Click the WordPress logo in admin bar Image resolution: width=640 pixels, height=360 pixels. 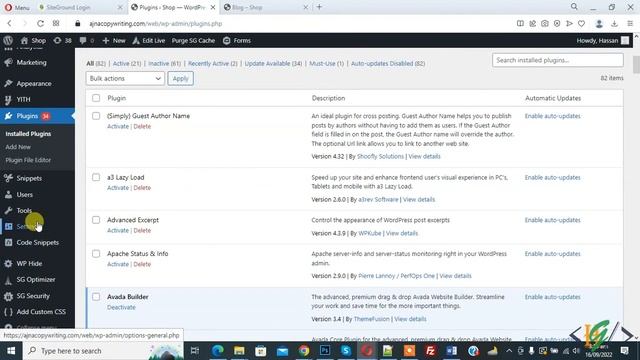(8, 40)
